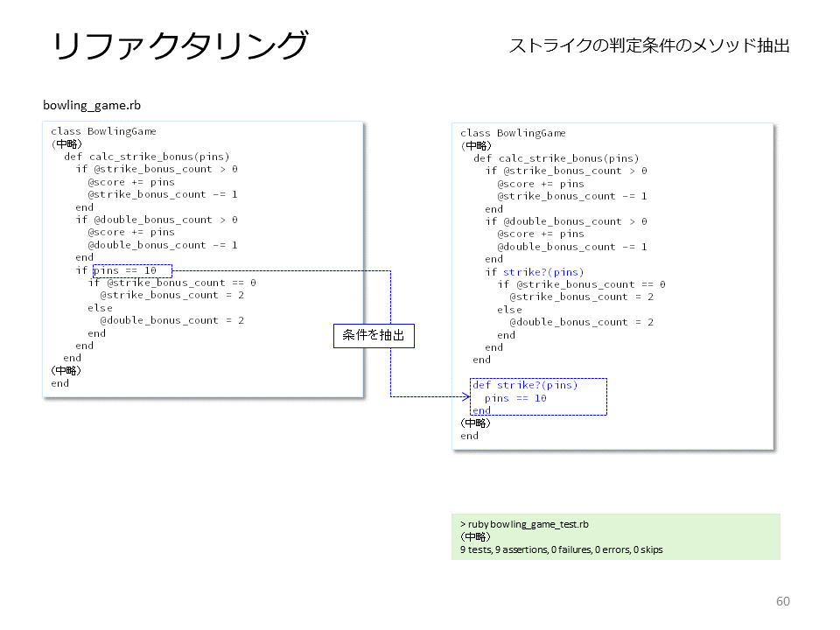Click the blue 'if strike?(pins)' line

[x=534, y=272]
